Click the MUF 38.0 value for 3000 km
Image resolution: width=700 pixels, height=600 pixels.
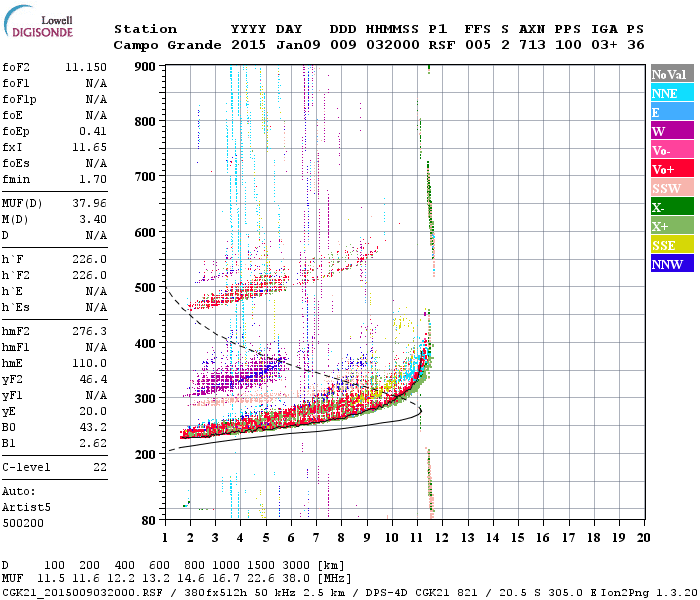tap(296, 579)
